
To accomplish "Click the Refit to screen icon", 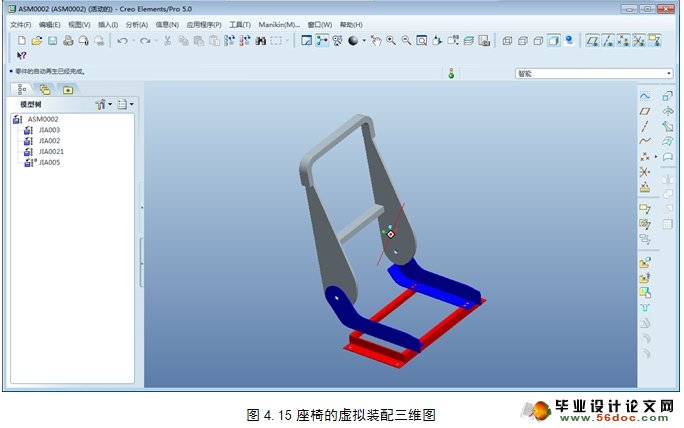I will (x=421, y=41).
